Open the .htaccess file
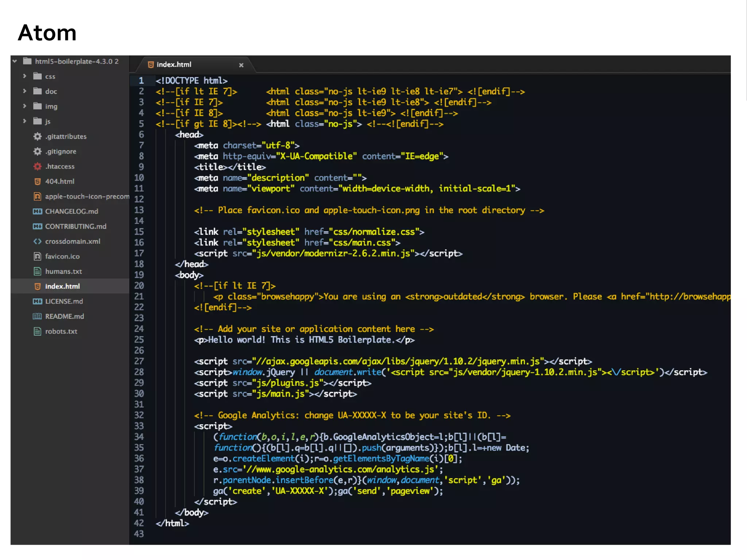Viewport: 747px width, 560px height. pos(60,166)
